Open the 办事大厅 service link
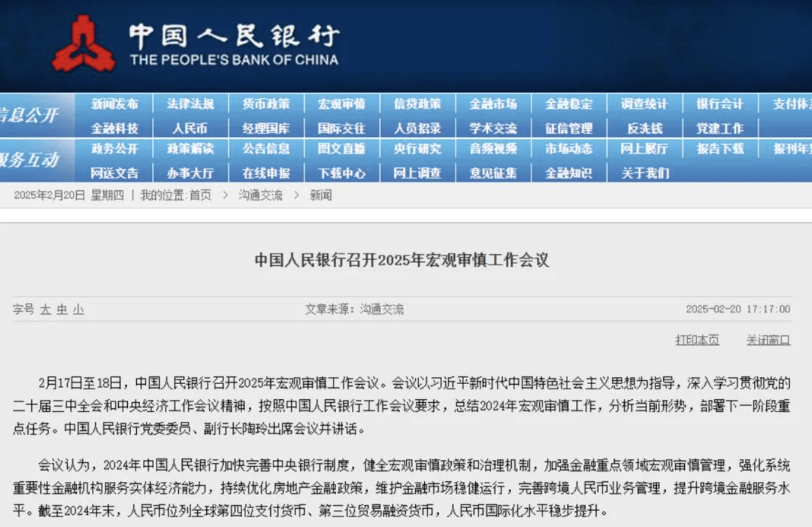This screenshot has height=527, width=812. point(191,173)
